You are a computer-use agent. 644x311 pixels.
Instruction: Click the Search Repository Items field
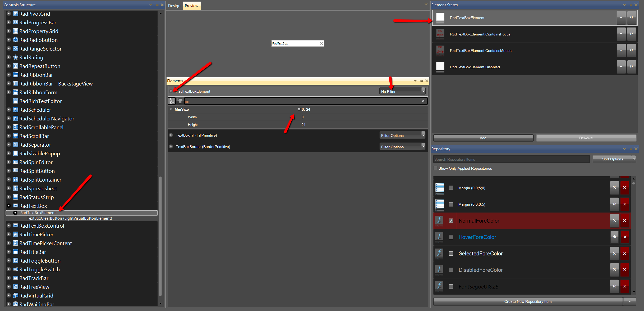(511, 159)
